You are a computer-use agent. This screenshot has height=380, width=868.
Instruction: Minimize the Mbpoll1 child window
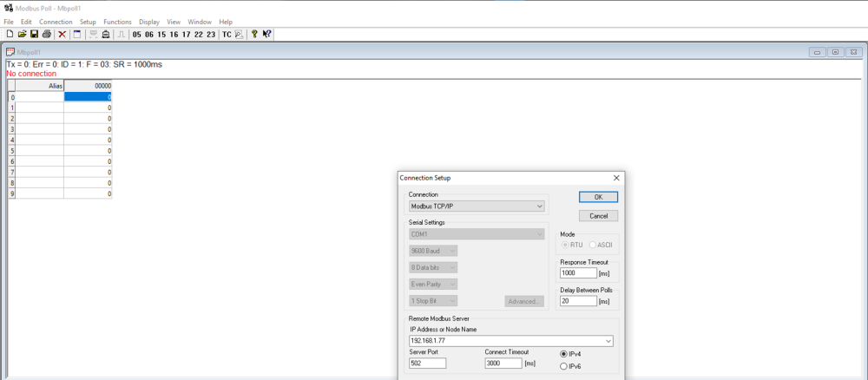(x=817, y=52)
